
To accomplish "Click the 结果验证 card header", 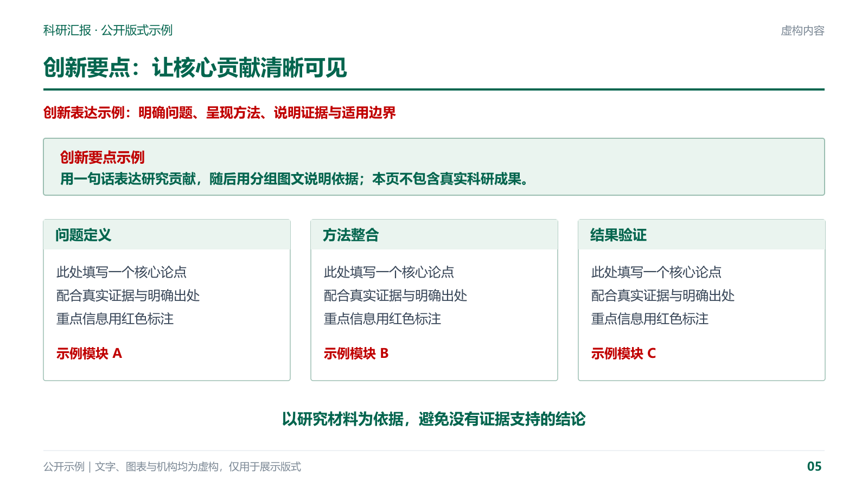I will click(701, 235).
